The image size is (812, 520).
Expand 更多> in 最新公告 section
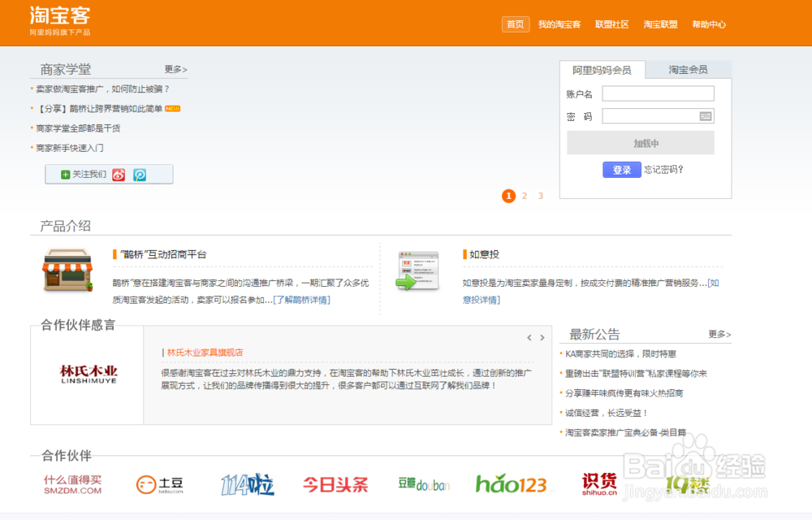tap(719, 335)
